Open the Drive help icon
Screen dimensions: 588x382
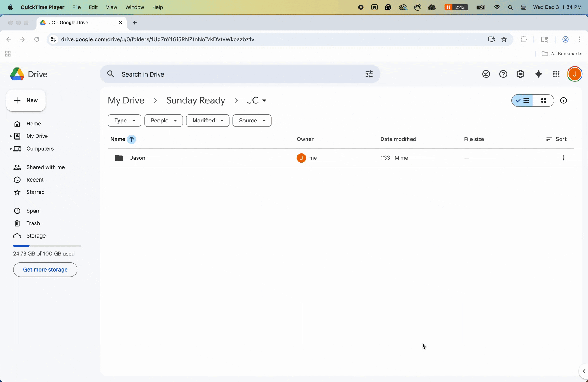[x=503, y=74]
